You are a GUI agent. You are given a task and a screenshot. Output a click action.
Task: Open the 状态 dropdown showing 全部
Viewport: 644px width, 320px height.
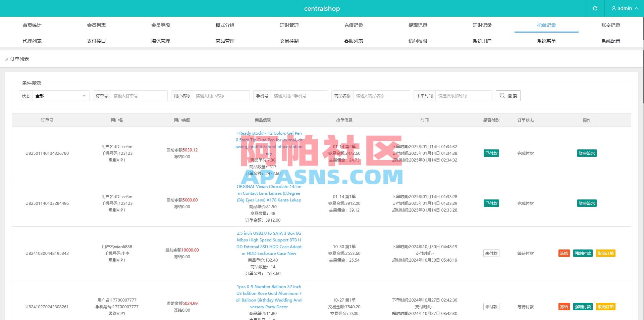click(60, 96)
